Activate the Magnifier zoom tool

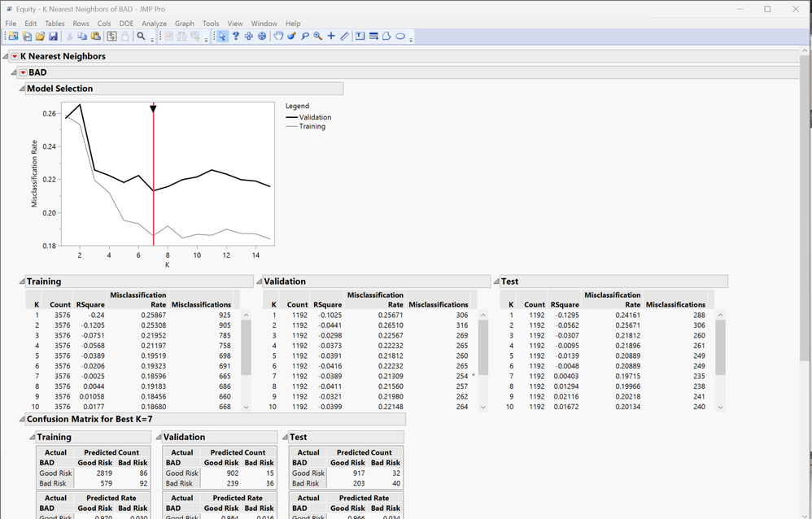pos(317,37)
